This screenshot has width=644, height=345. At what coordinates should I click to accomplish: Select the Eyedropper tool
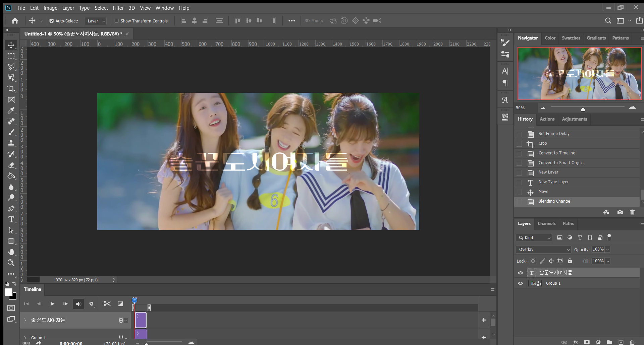click(x=11, y=111)
